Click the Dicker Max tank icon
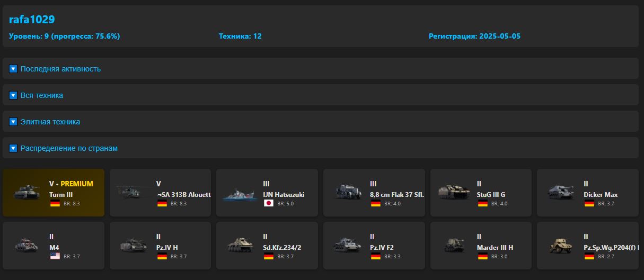This screenshot has height=280, width=644. [561, 192]
